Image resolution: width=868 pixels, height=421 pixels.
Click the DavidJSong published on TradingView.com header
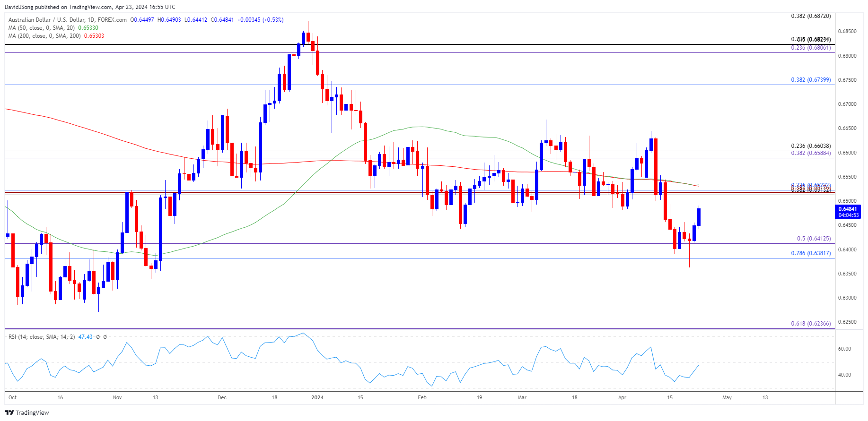tap(90, 7)
